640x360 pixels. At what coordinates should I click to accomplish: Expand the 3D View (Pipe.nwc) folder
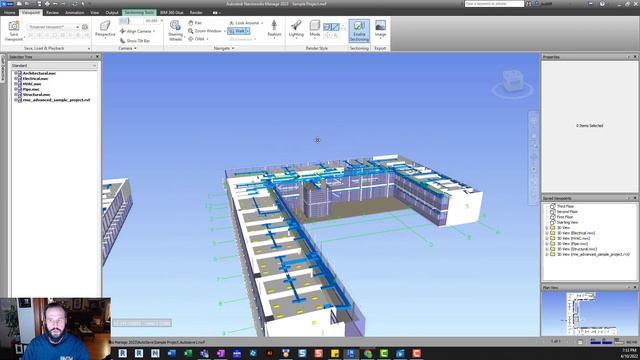(547, 244)
